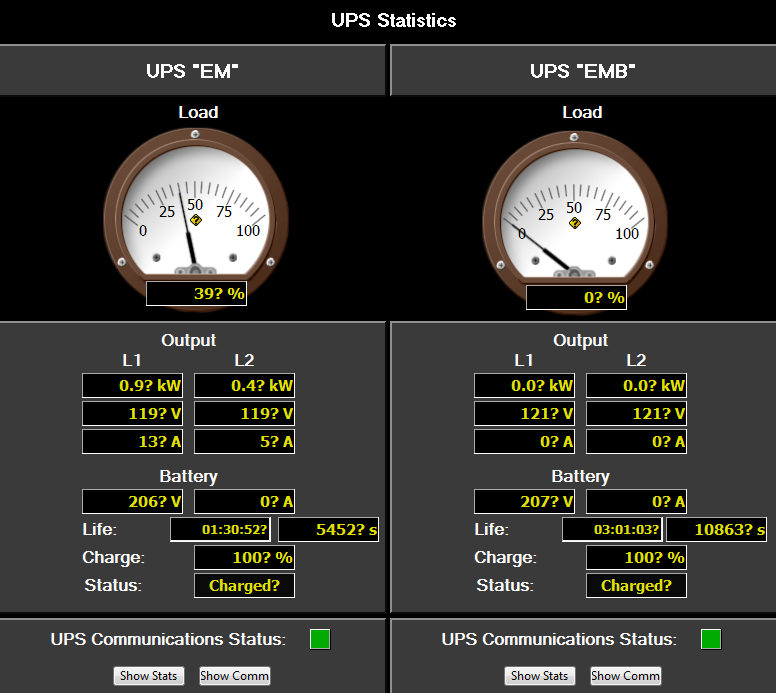Viewport: 776px width, 693px height.
Task: Click Show Comm button under UPS EM
Action: coord(235,676)
